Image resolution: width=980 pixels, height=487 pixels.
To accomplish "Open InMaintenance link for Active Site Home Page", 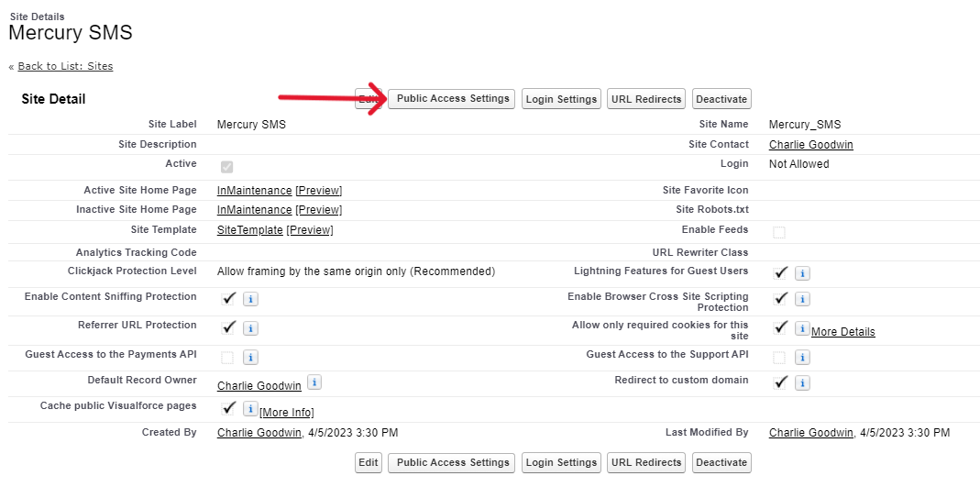I will point(254,191).
